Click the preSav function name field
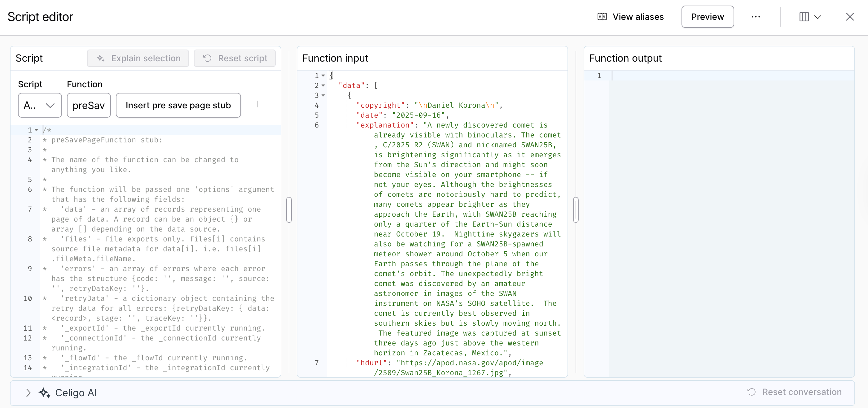 point(89,105)
